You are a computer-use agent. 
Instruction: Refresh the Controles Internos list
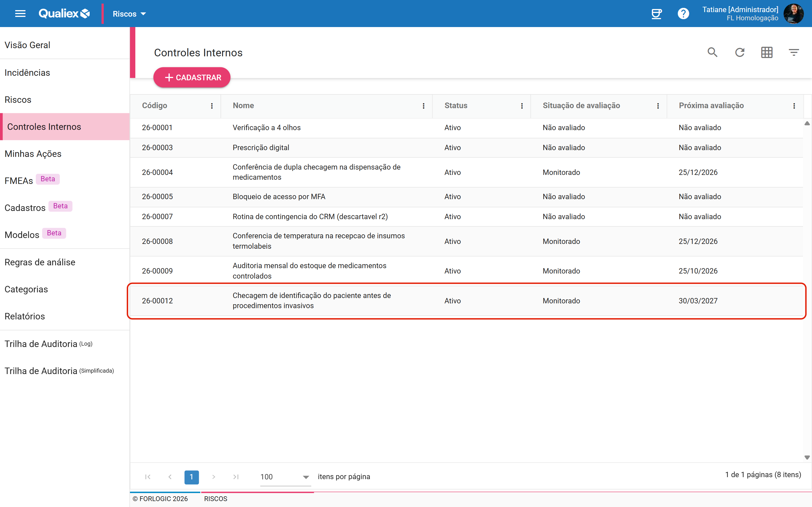pyautogui.click(x=740, y=52)
